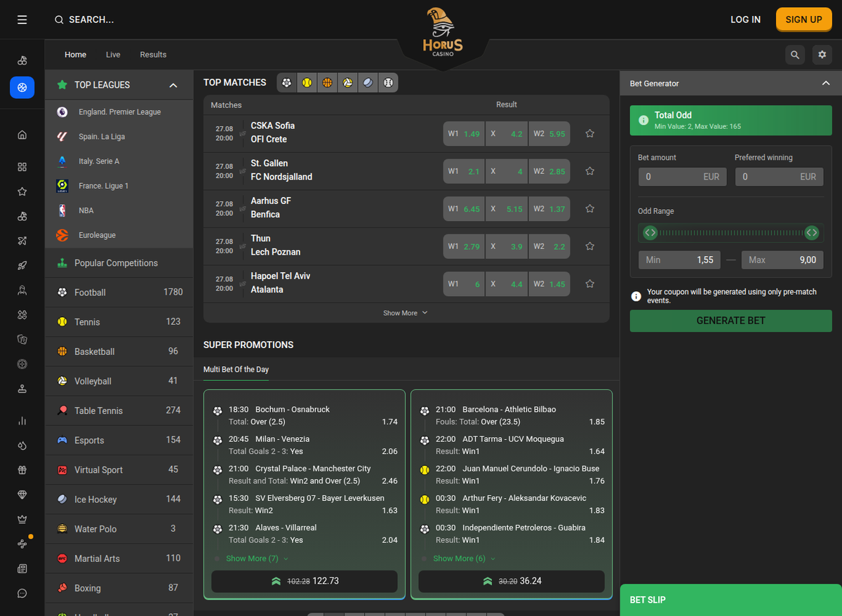Favorite the Aarhus GF vs Benfica match
The image size is (842, 616).
click(x=590, y=208)
